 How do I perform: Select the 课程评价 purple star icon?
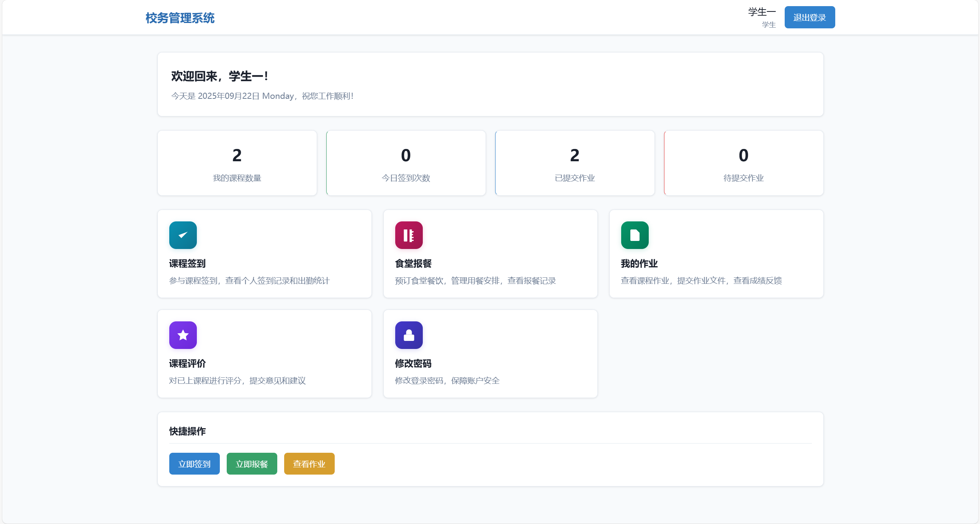point(183,335)
